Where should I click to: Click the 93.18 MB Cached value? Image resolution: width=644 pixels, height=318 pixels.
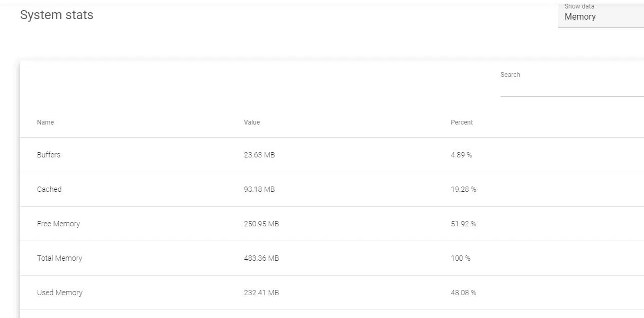tap(259, 189)
